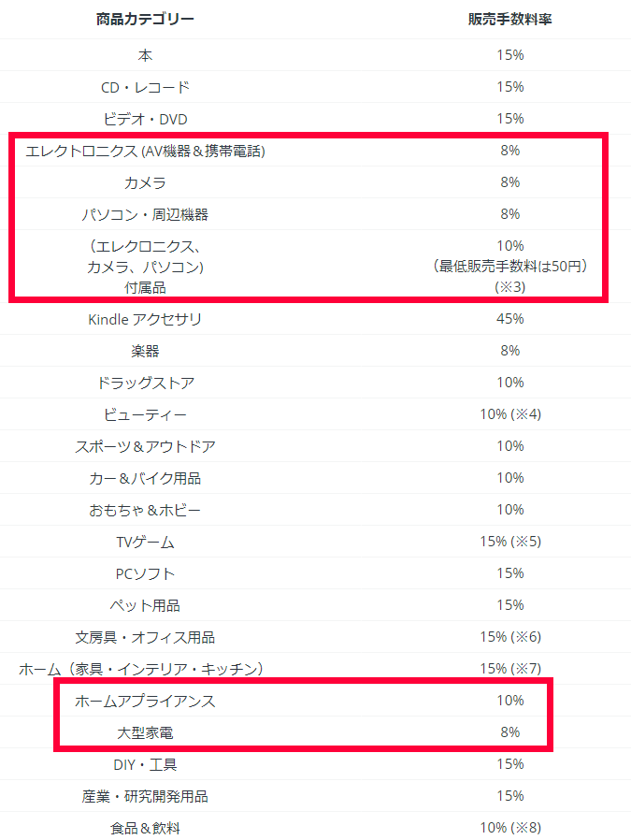
Task: Select the ビデオ・DVD category cell
Action: pos(145,119)
